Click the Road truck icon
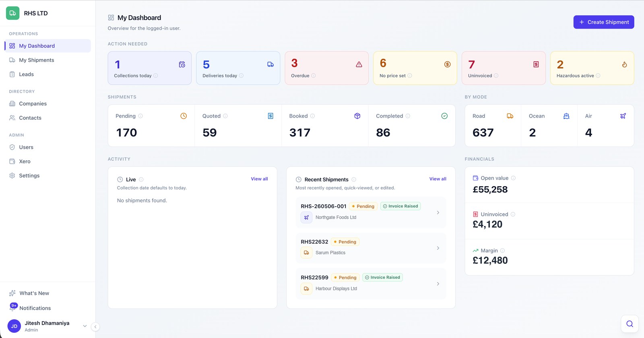This screenshot has height=338, width=644. [510, 116]
